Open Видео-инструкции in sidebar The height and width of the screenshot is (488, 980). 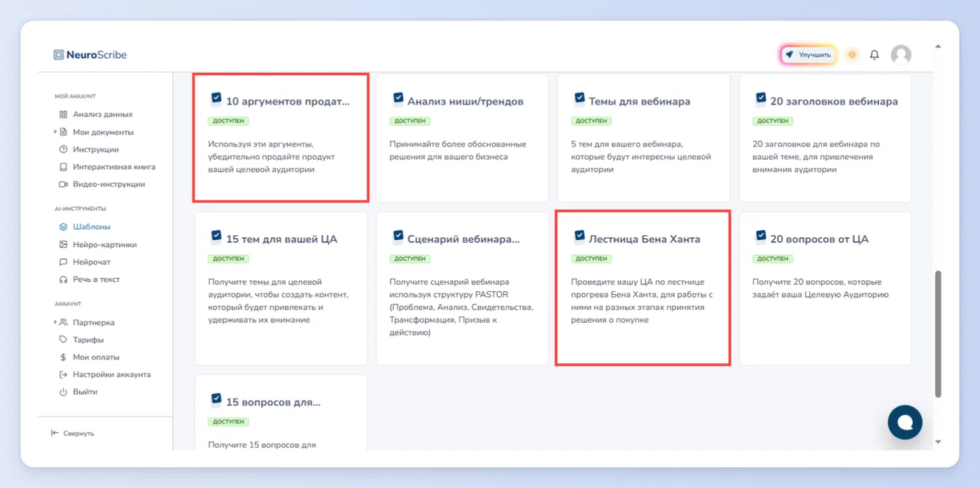102,184
